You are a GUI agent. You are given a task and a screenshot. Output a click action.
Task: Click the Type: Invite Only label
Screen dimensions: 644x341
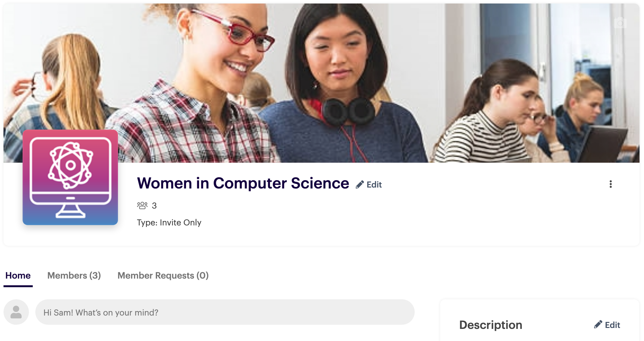click(169, 223)
